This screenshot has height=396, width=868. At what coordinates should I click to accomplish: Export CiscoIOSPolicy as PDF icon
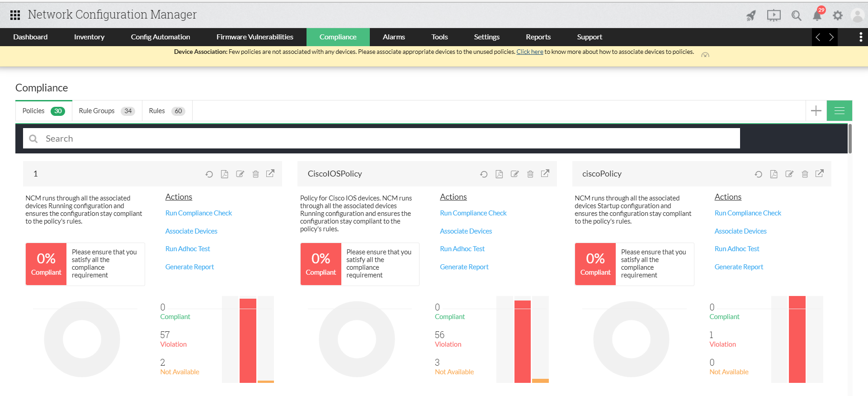[499, 174]
